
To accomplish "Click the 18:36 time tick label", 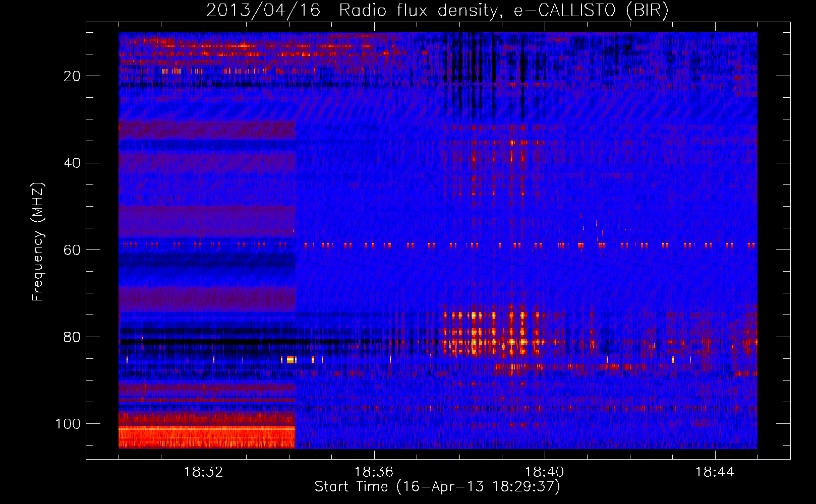I will [374, 472].
